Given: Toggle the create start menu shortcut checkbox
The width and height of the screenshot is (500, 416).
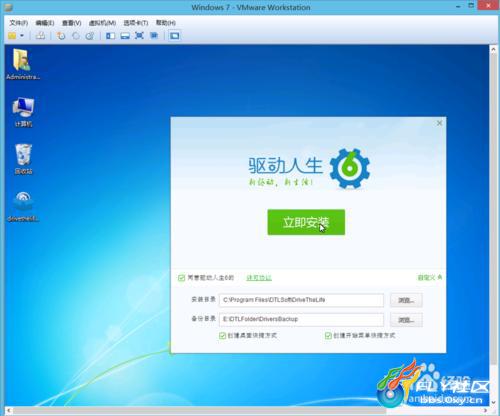Looking at the screenshot, I should click(328, 335).
